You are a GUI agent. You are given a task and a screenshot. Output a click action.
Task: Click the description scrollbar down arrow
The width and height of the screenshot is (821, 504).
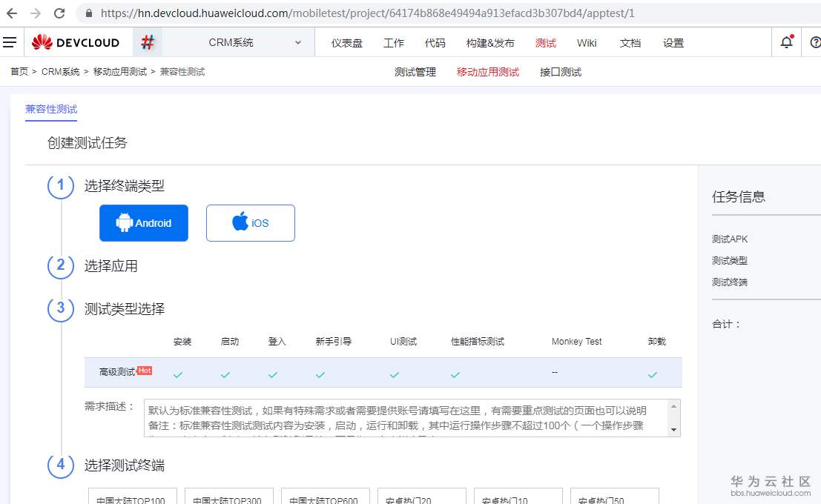pos(674,430)
